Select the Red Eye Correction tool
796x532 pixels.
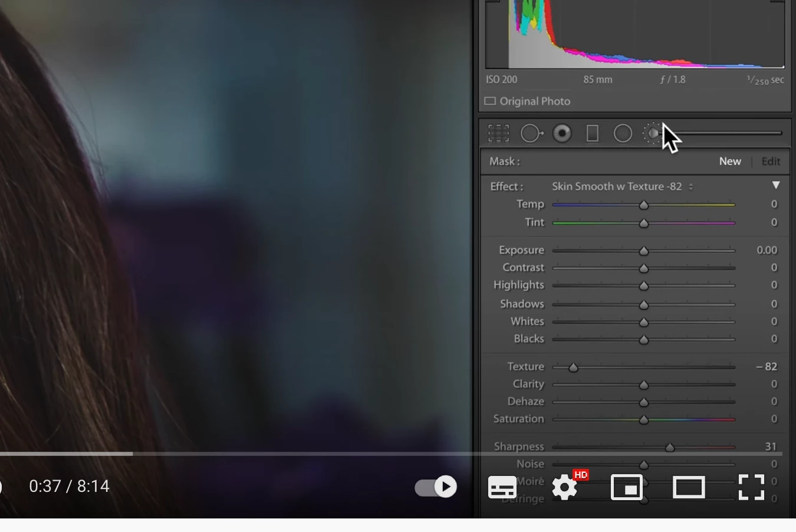coord(562,133)
